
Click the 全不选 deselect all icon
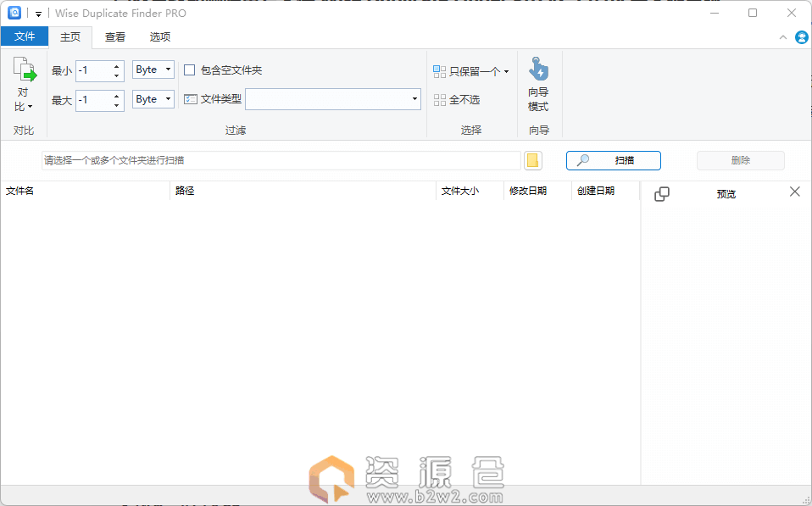tap(439, 100)
